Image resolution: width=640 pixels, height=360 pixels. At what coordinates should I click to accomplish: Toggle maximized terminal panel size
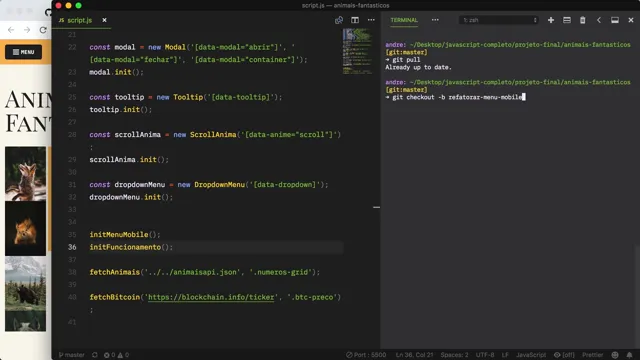[x=615, y=20]
